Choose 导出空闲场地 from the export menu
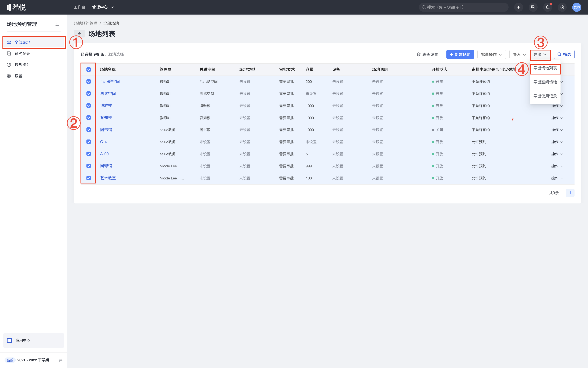Image resolution: width=588 pixels, height=368 pixels. tap(545, 82)
